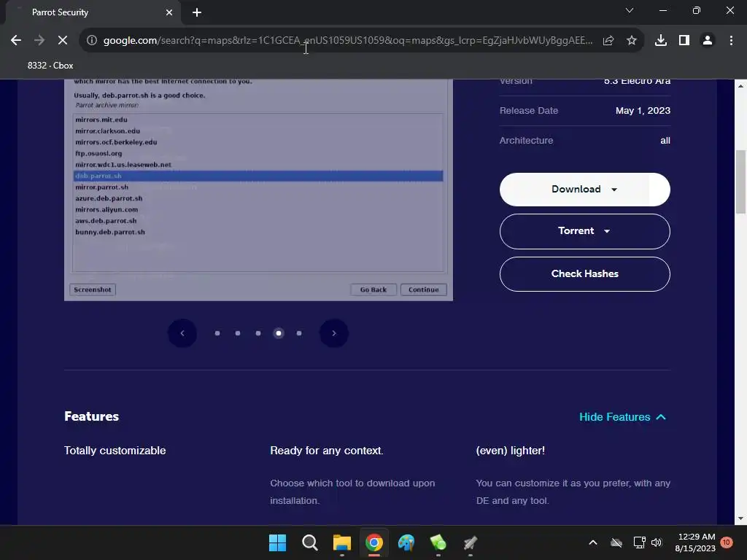Click the 'Features' section heading

point(91,416)
